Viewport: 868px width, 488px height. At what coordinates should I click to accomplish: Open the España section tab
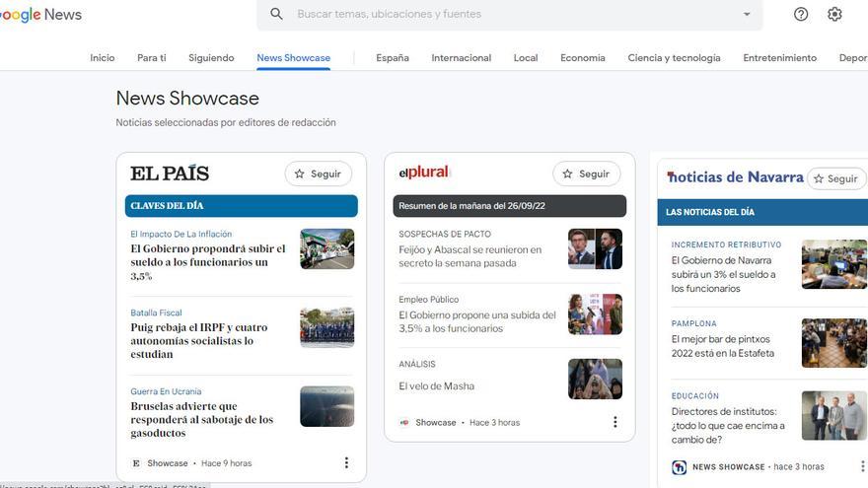tap(393, 57)
